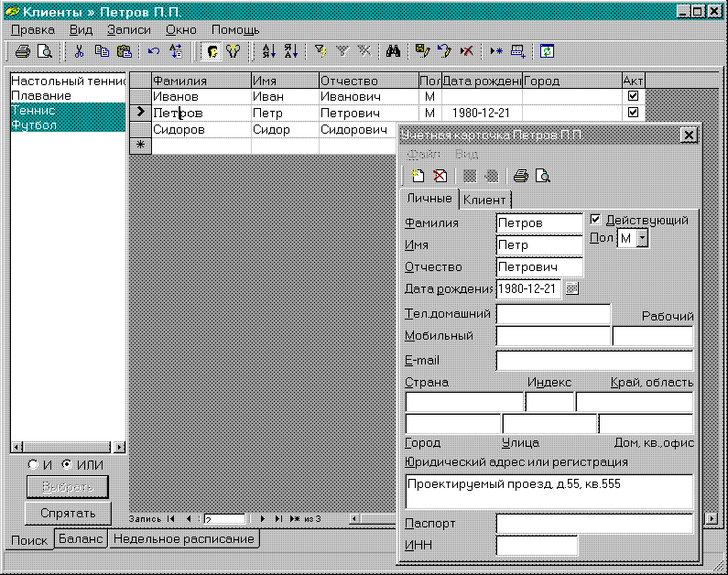
Task: Click new document icon in card window
Action: pos(418,176)
